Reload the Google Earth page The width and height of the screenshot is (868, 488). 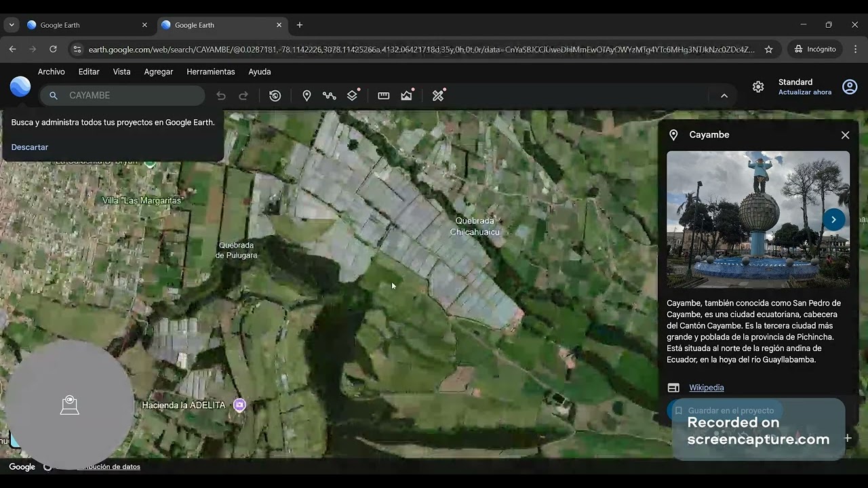pos(53,49)
